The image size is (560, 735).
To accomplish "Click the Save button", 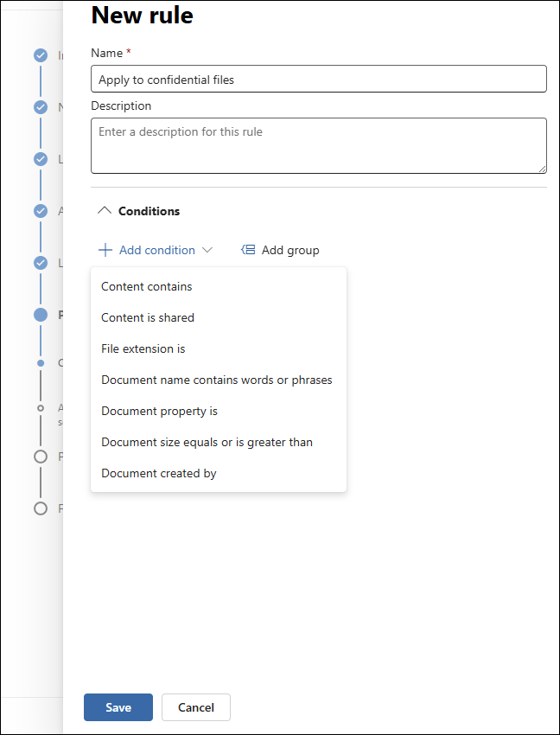I will (x=118, y=707).
